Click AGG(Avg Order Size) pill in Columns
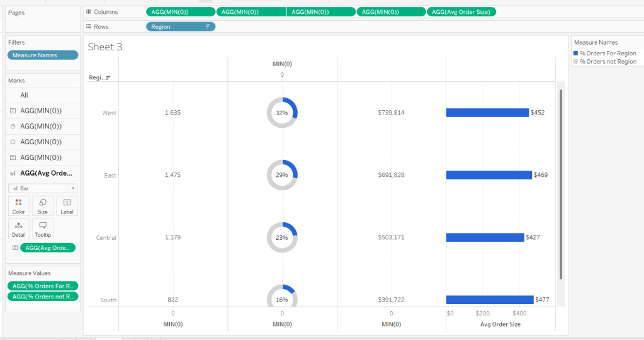This screenshot has height=340, width=644. point(461,12)
